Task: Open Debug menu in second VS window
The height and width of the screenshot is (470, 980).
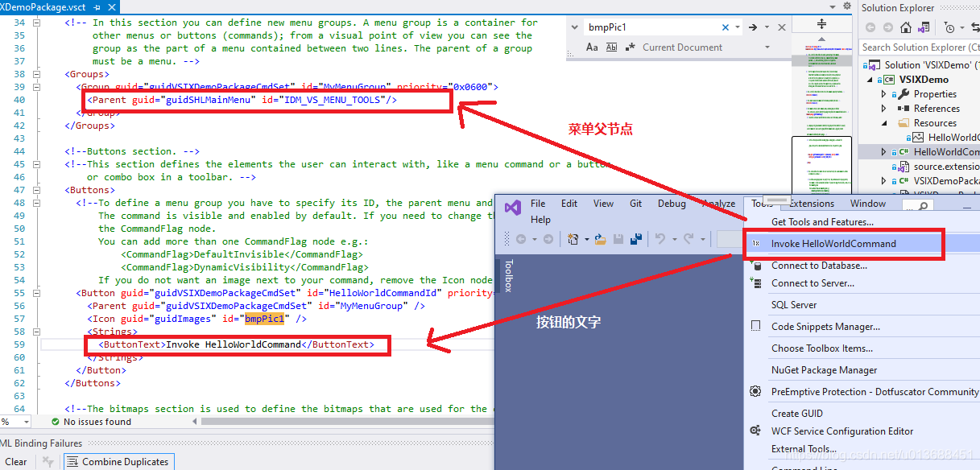Action: [672, 204]
